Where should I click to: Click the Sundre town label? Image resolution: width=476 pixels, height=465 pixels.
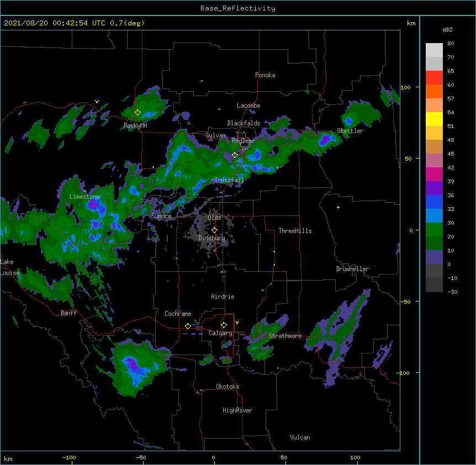161,216
